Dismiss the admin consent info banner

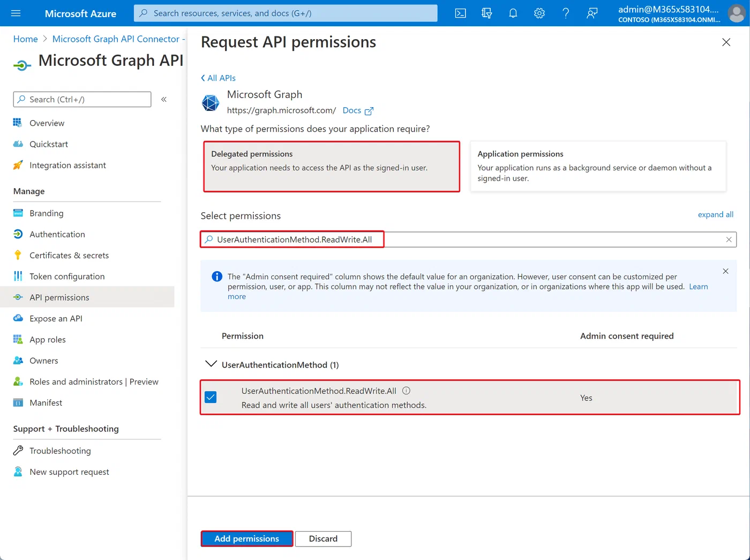[725, 271]
